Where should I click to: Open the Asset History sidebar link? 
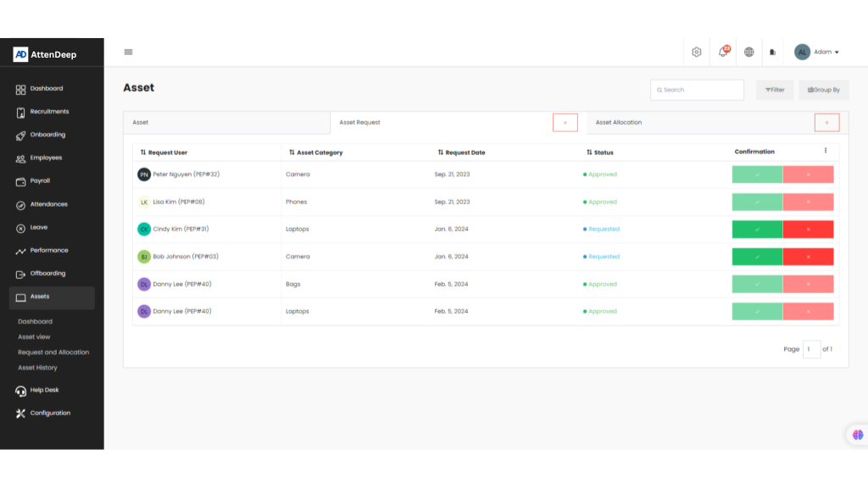click(37, 368)
